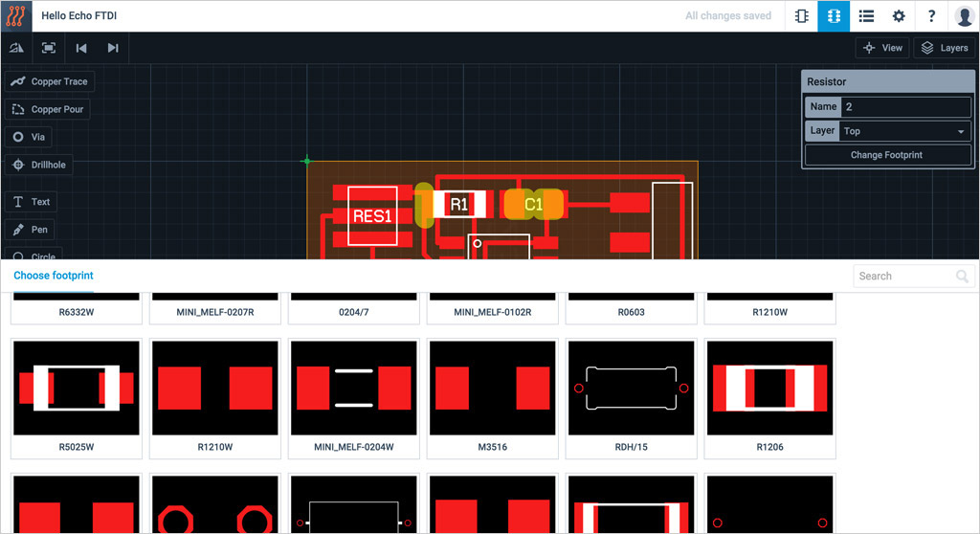Step to next with skip-forward icon
This screenshot has height=534, width=980.
(x=113, y=48)
